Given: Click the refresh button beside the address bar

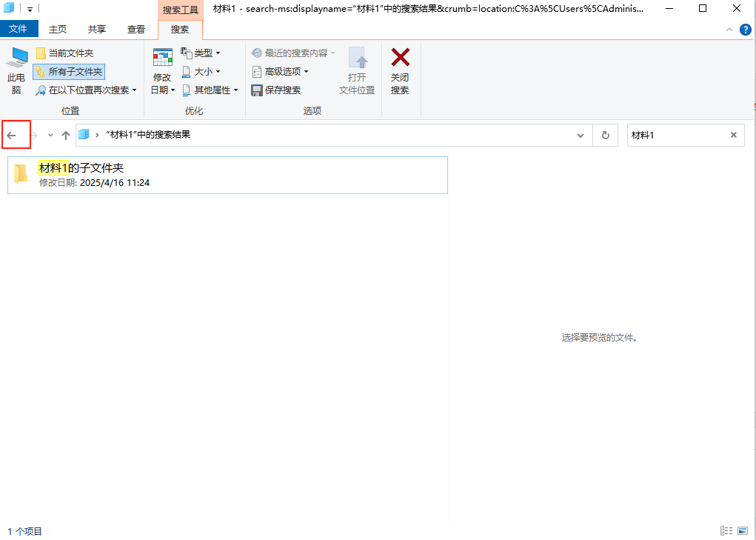Looking at the screenshot, I should pos(605,135).
